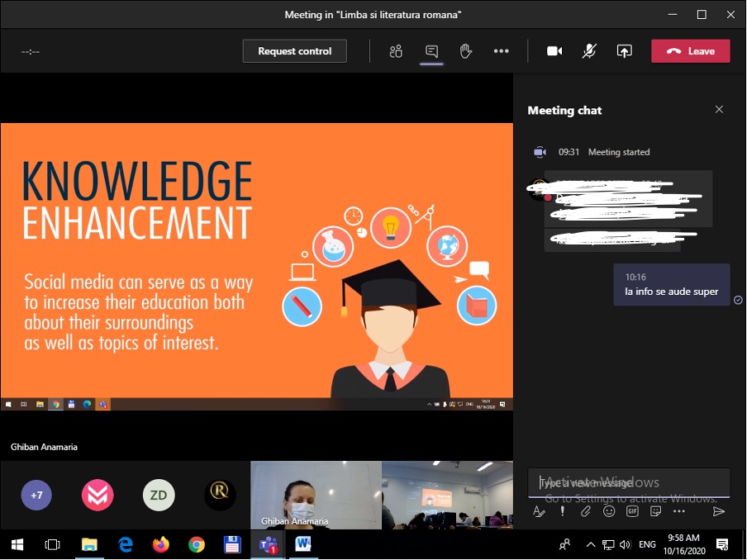The image size is (747, 560).
Task: Turn on the camera
Action: 554,51
